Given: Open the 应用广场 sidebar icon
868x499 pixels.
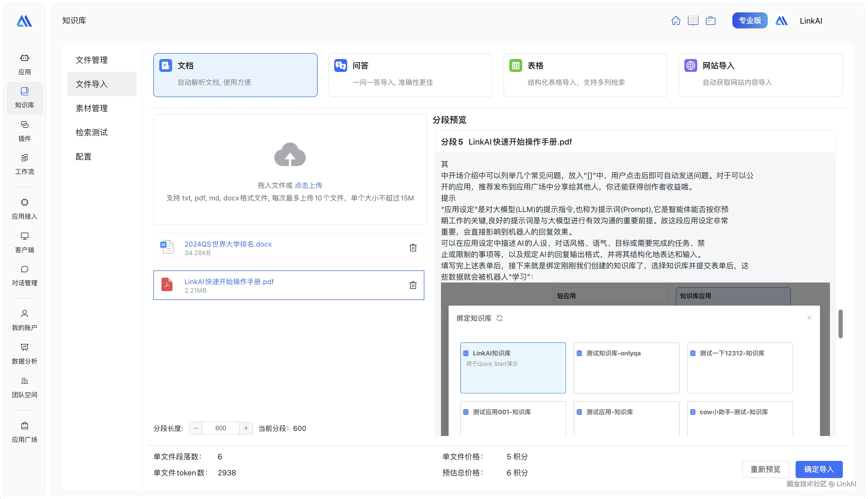Looking at the screenshot, I should point(24,432).
